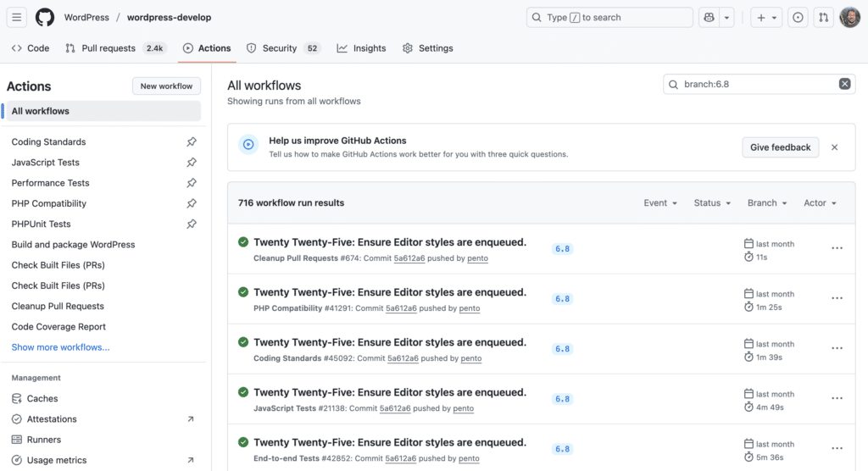868x471 pixels.
Task: Open options menu for PHP Compatibility #41291 run
Action: [x=837, y=298]
